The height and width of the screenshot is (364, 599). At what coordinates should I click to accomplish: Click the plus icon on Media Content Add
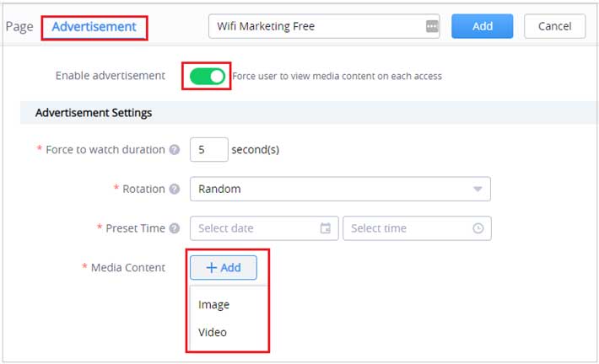pos(211,267)
